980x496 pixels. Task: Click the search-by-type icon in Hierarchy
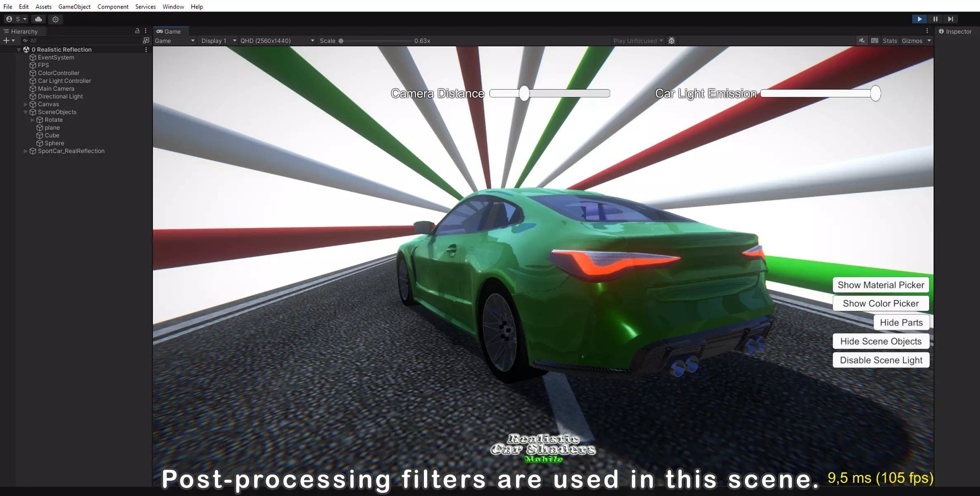point(146,41)
